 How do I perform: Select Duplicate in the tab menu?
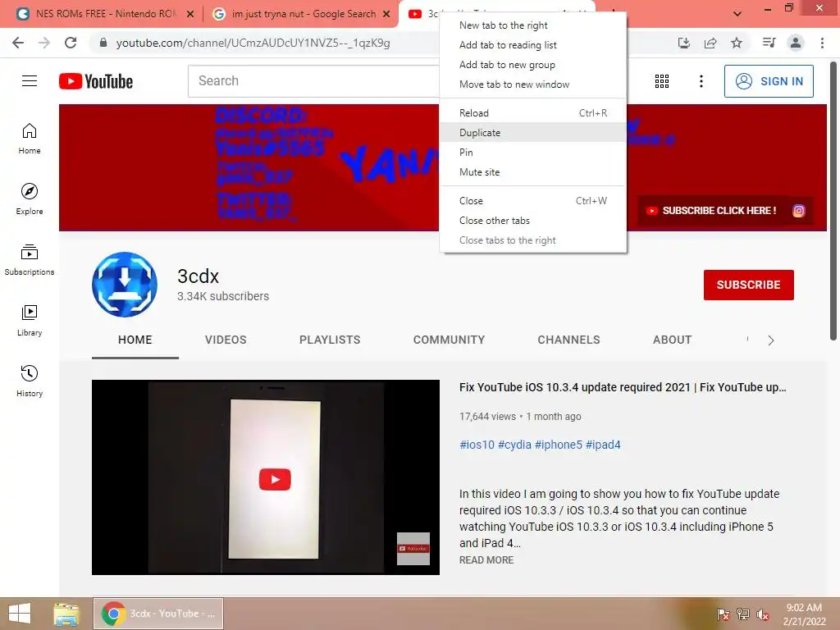tap(533, 133)
